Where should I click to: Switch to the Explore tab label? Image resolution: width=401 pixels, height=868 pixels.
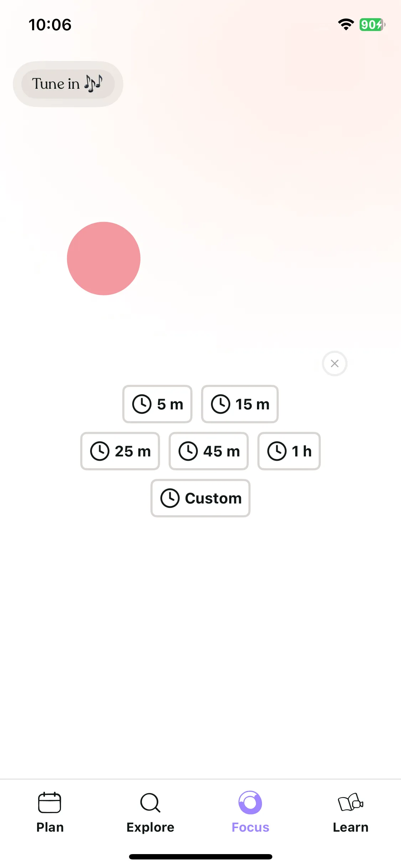point(150,827)
